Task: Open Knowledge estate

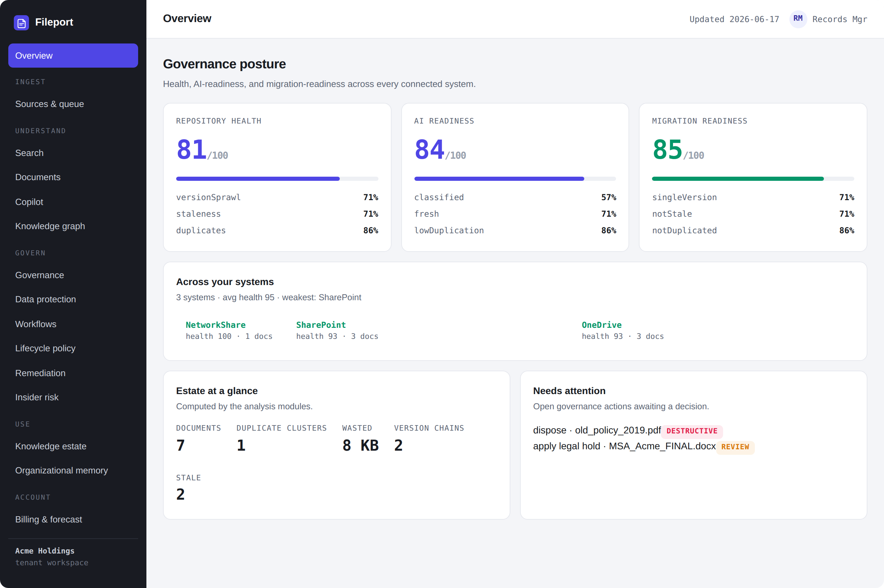Action: pyautogui.click(x=73, y=446)
